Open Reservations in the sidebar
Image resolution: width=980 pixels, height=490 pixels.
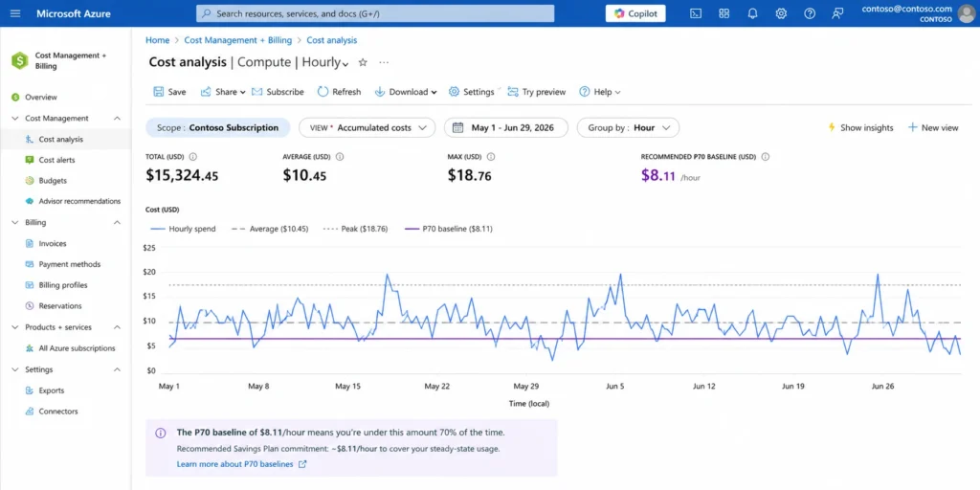[60, 306]
